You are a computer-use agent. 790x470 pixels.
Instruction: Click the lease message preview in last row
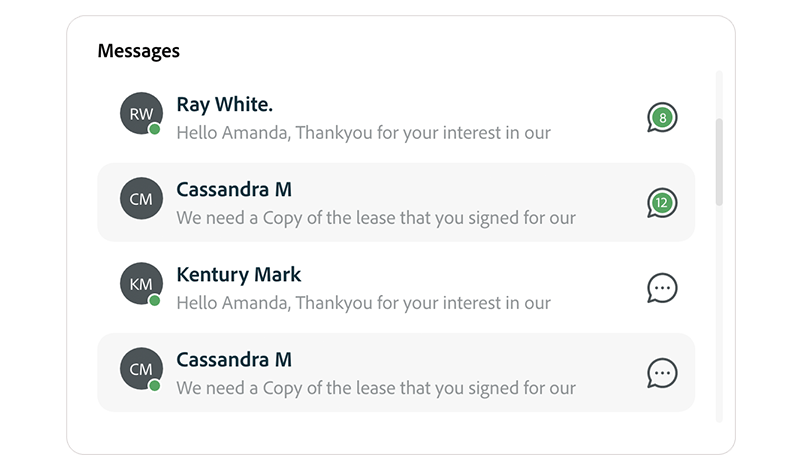click(376, 388)
